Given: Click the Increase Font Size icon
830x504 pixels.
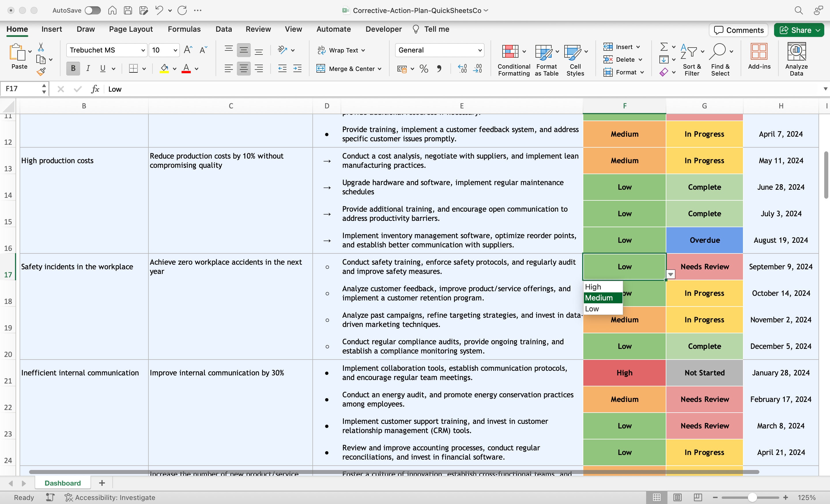Looking at the screenshot, I should pyautogui.click(x=188, y=50).
